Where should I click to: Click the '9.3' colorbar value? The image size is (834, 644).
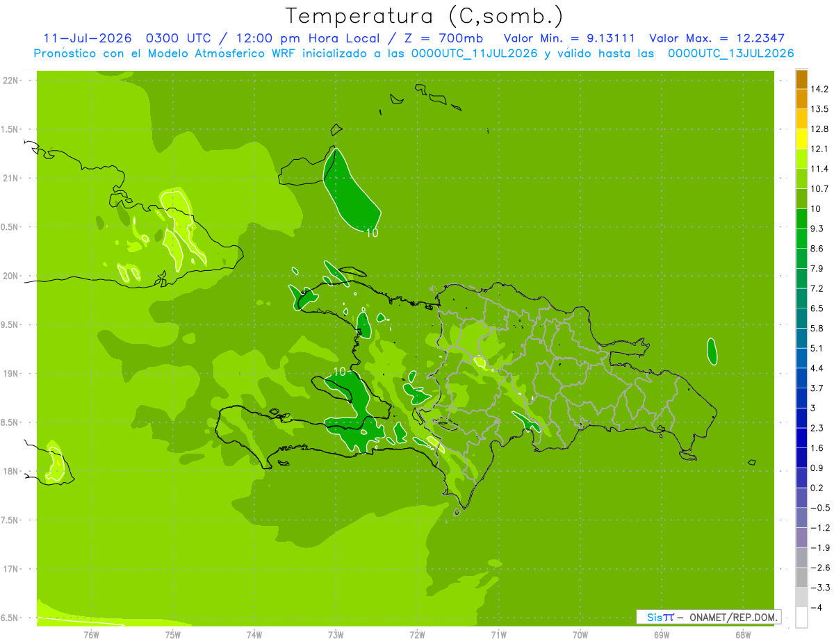click(x=817, y=229)
